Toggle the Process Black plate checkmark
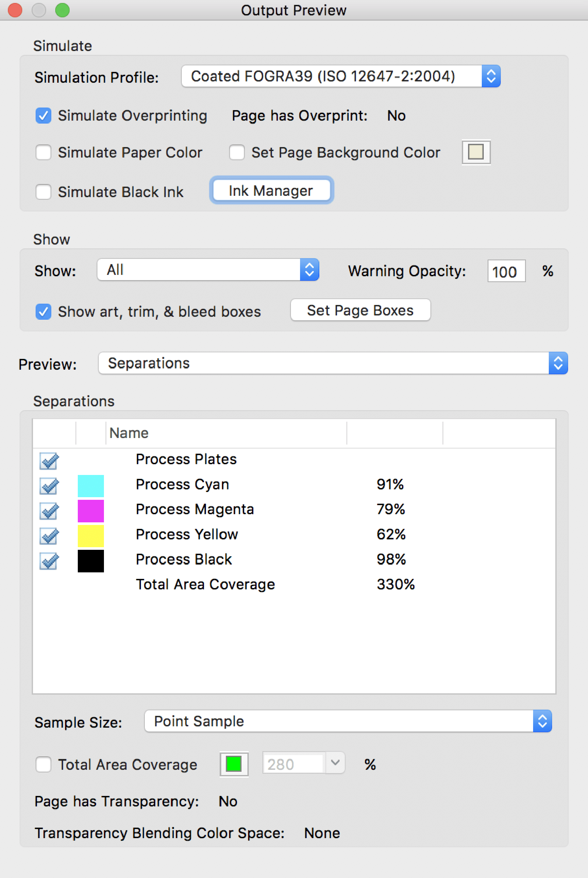 [x=49, y=561]
